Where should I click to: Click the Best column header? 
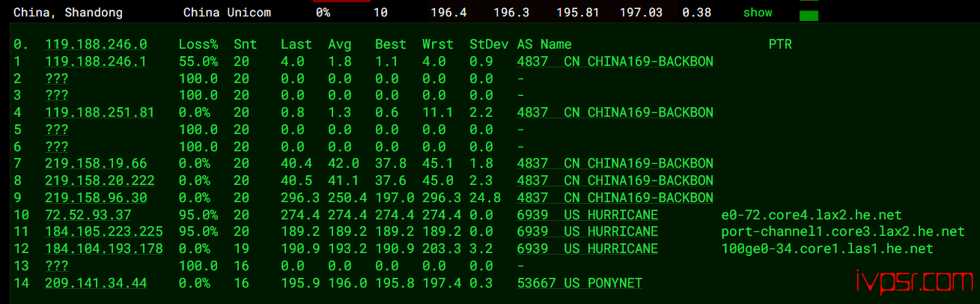point(391,45)
